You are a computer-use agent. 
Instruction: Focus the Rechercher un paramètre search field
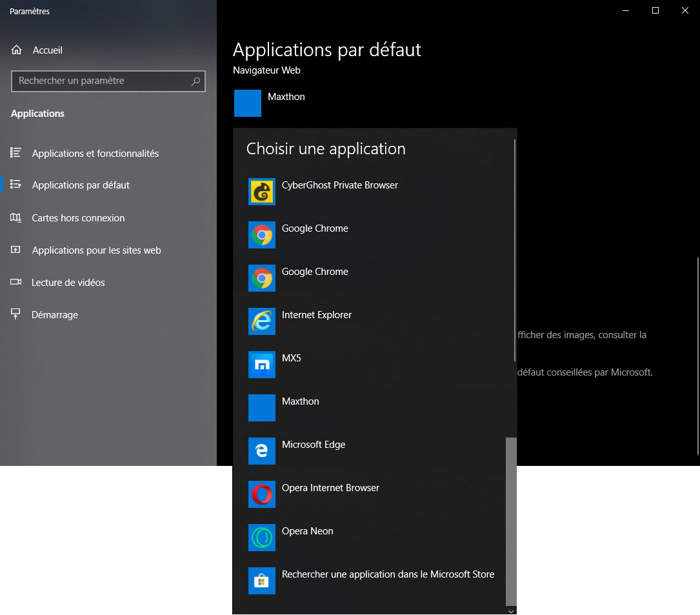(108, 81)
